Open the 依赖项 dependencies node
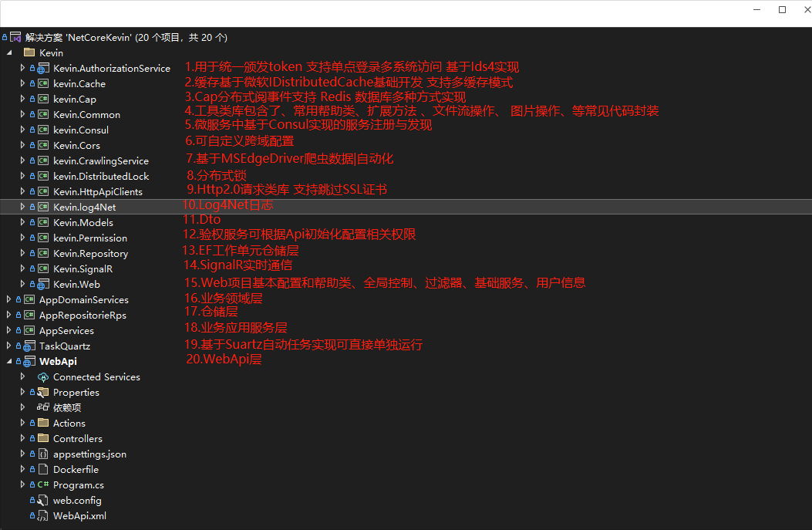 67,407
